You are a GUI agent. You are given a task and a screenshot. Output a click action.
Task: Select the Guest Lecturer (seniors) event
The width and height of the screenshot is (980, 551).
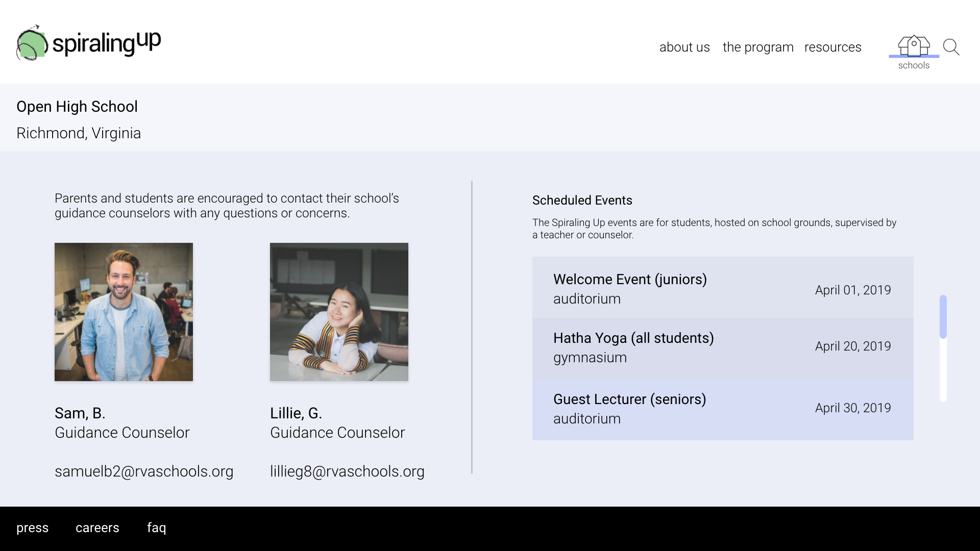pos(723,410)
